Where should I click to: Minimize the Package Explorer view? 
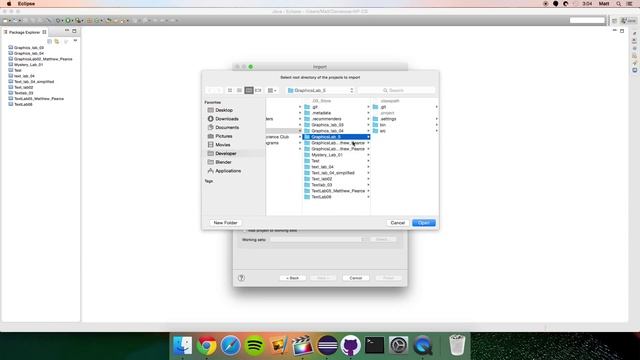[67, 31]
